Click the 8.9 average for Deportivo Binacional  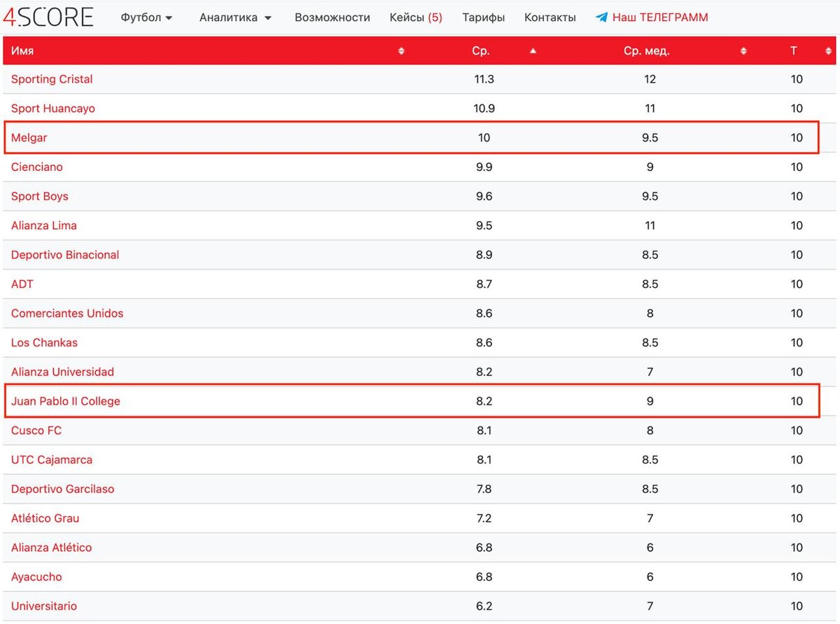pos(484,255)
